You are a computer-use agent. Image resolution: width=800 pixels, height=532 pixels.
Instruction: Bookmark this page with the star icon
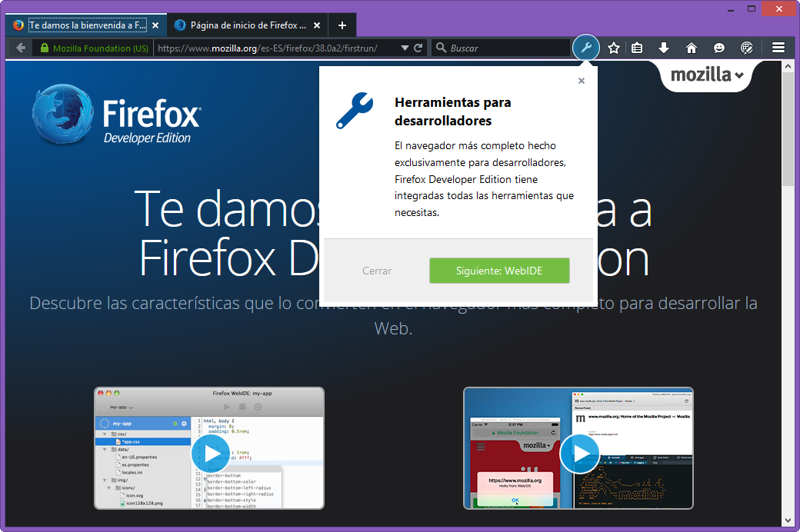click(613, 48)
